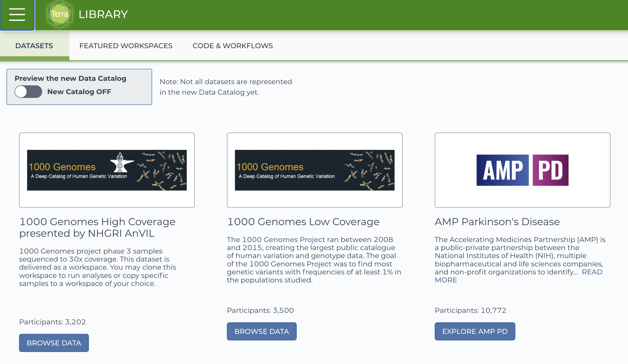Click the Terra hexagon logo
Screen dimensions: 628x364
[x=60, y=14]
